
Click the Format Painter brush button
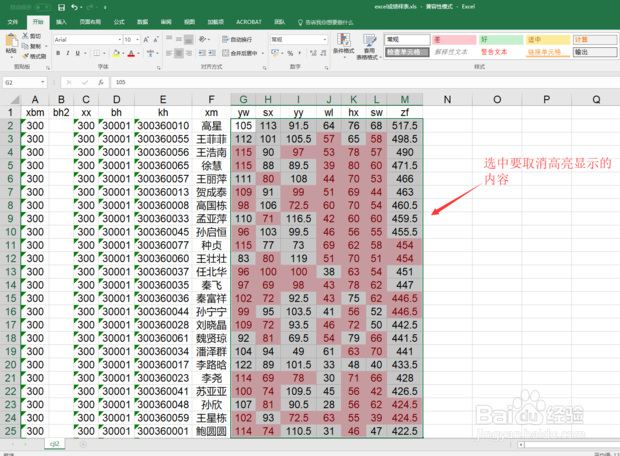[34, 56]
